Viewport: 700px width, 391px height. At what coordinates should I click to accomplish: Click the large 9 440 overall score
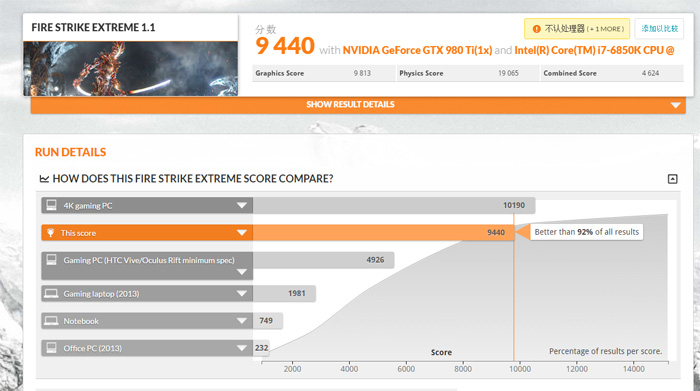(x=285, y=46)
